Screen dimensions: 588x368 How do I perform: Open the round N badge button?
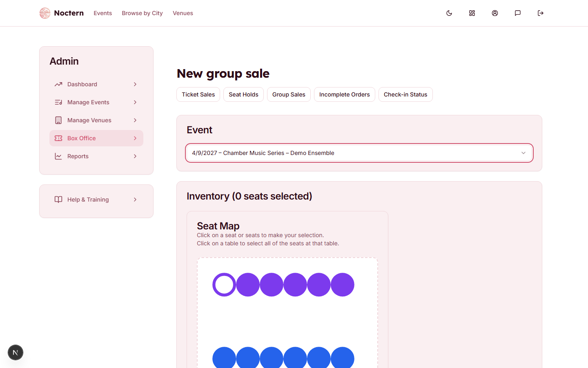point(16,352)
